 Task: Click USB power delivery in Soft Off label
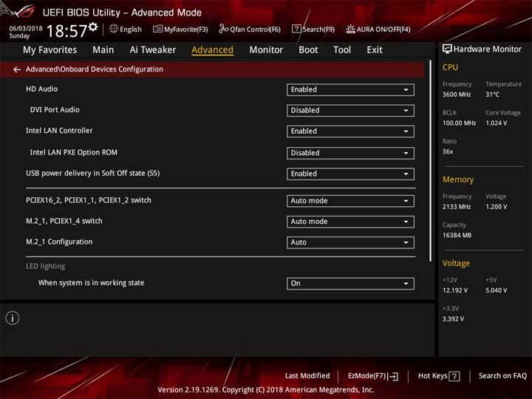point(92,173)
